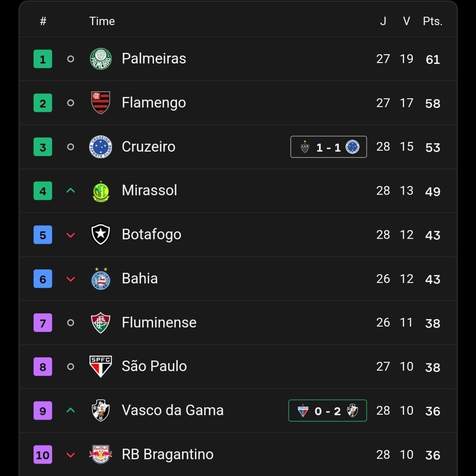Click the Mirassol club crest

101,191
